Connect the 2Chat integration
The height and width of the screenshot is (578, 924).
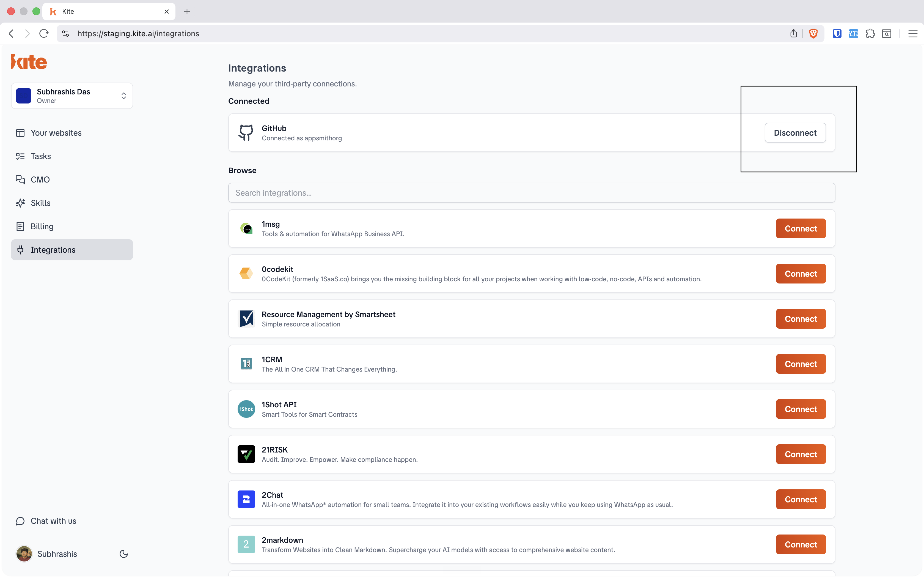[x=801, y=499]
